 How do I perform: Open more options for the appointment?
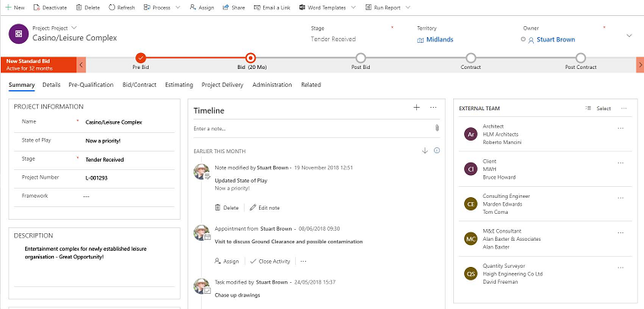click(304, 261)
